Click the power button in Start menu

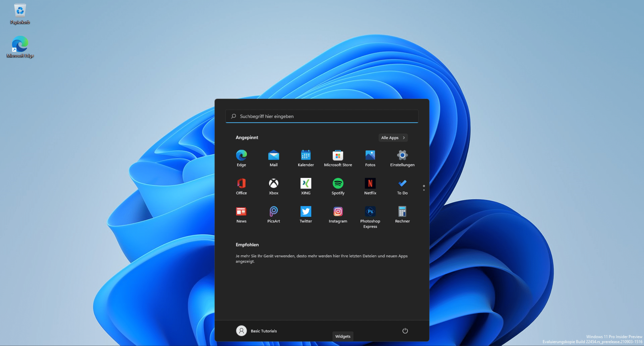click(x=405, y=331)
